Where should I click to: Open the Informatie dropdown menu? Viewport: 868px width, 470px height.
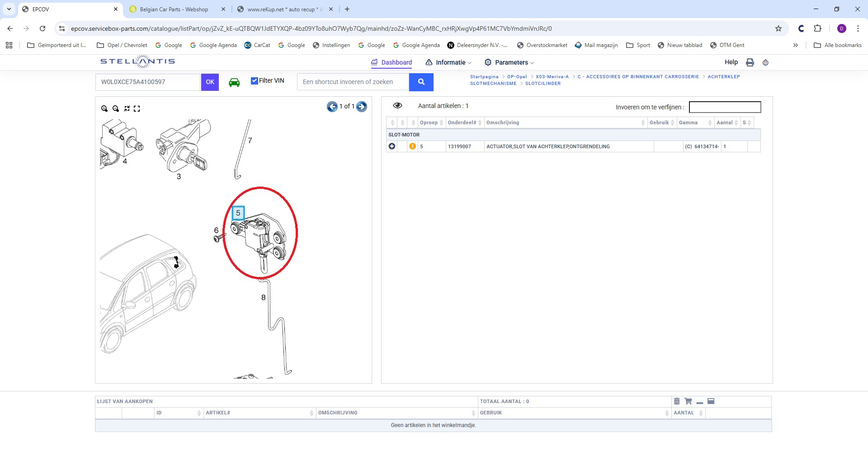[x=448, y=62]
